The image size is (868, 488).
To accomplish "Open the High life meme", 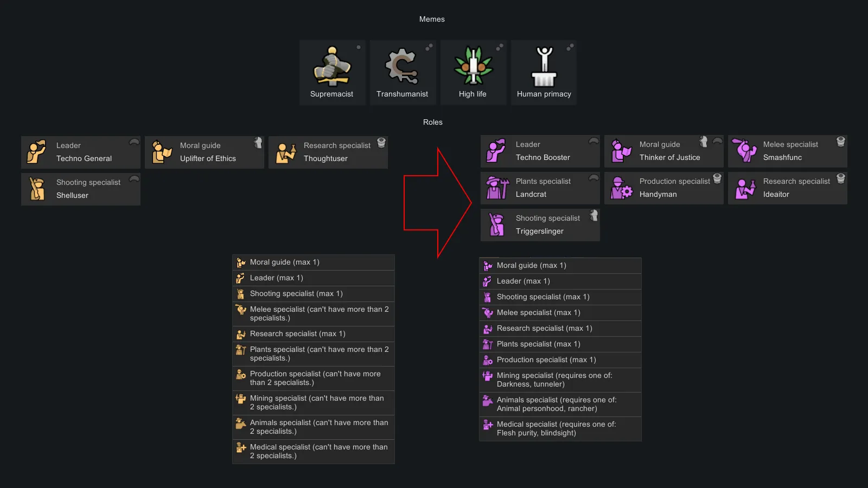I will (x=473, y=68).
